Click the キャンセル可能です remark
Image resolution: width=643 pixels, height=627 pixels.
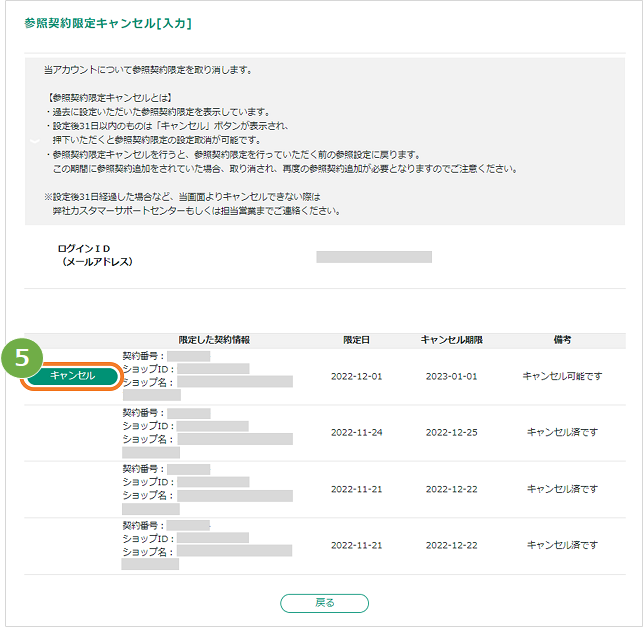(x=562, y=376)
